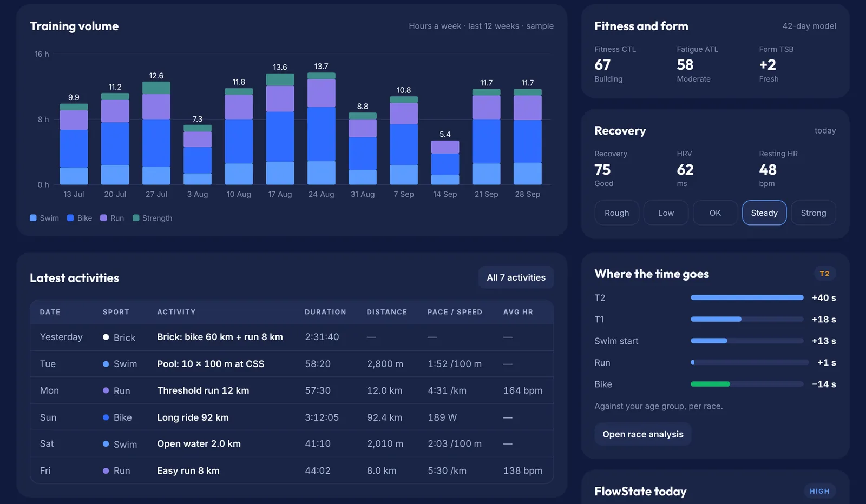Click the 17 Aug bar in chart
866x504 pixels.
pyautogui.click(x=280, y=129)
